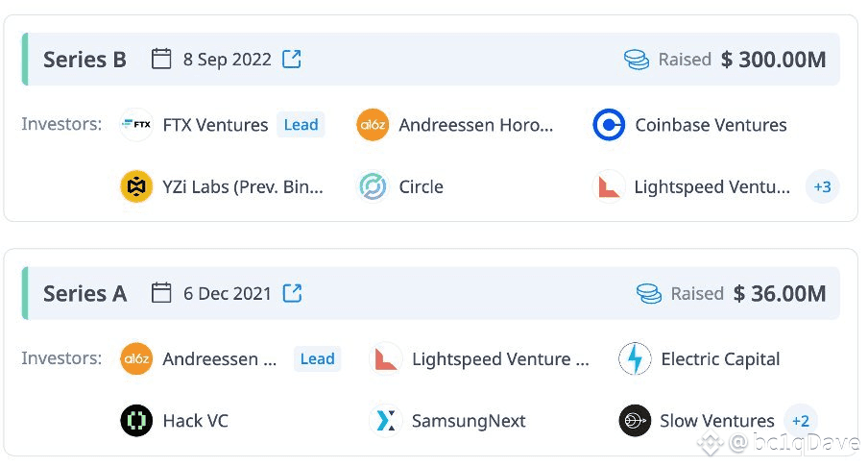
Task: Open Lightspeed Ventures link in Series B
Action: [711, 186]
